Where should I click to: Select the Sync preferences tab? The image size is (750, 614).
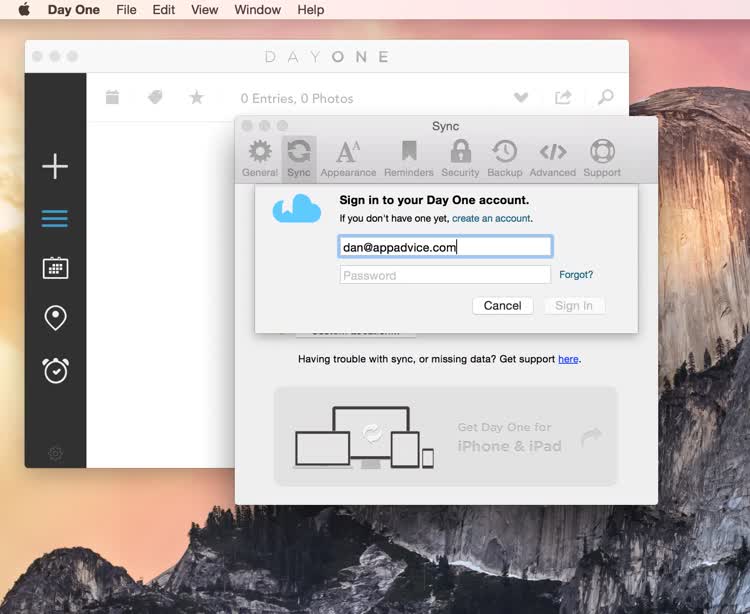[x=299, y=159]
